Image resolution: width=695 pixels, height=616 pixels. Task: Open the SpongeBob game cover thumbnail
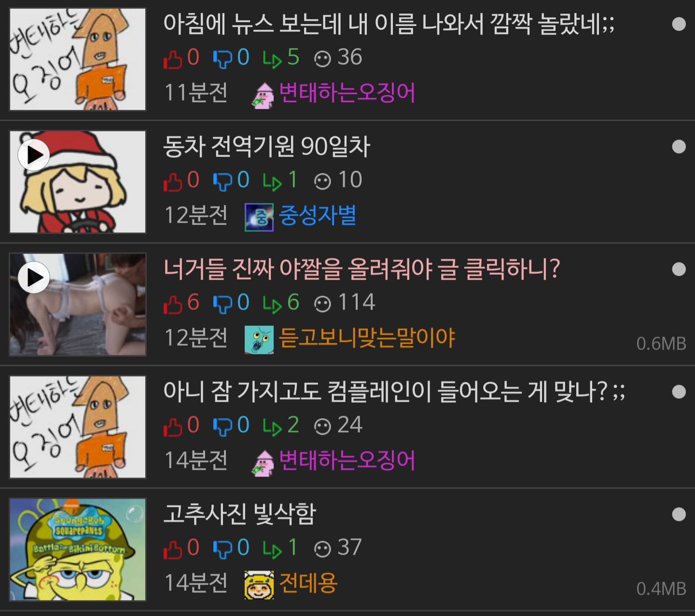click(x=78, y=550)
